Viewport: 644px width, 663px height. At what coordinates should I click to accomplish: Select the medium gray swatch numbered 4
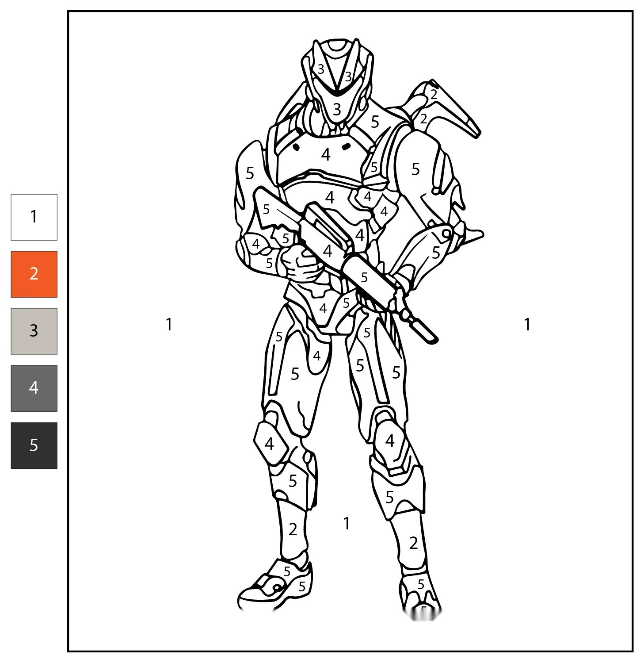click(34, 388)
